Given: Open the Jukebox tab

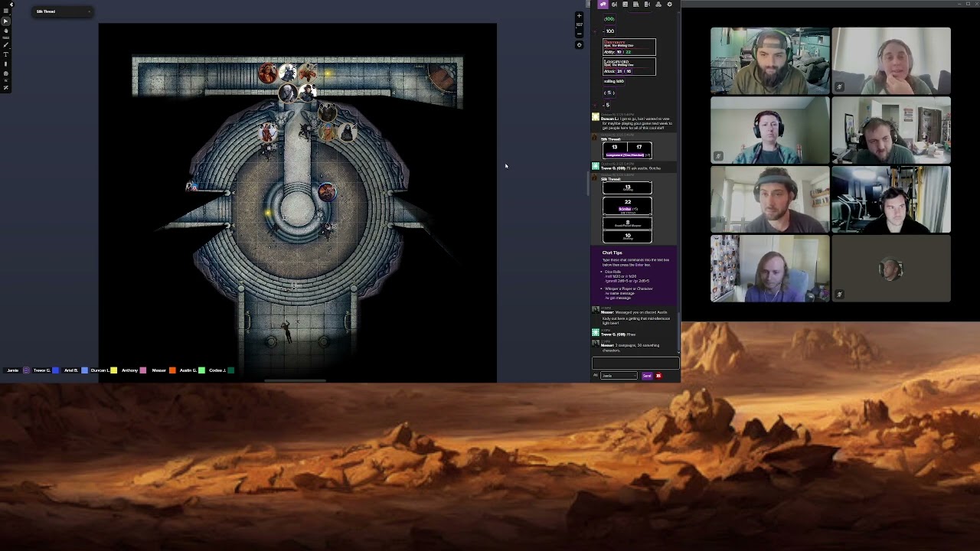Looking at the screenshot, I should [x=647, y=5].
